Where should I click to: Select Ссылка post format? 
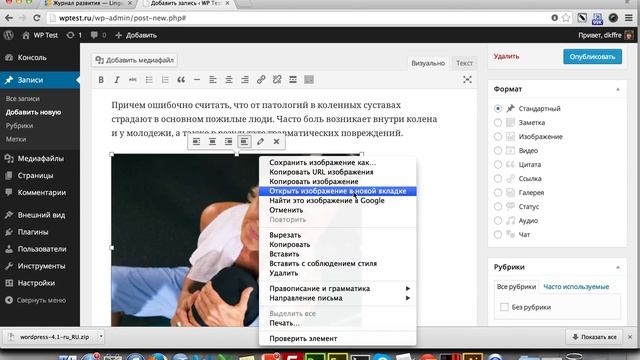[498, 178]
